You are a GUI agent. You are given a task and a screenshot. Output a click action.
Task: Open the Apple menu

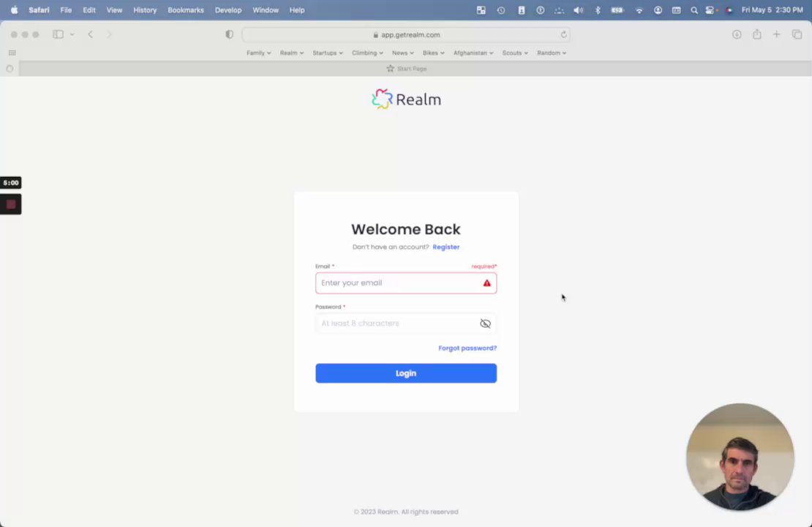14,10
